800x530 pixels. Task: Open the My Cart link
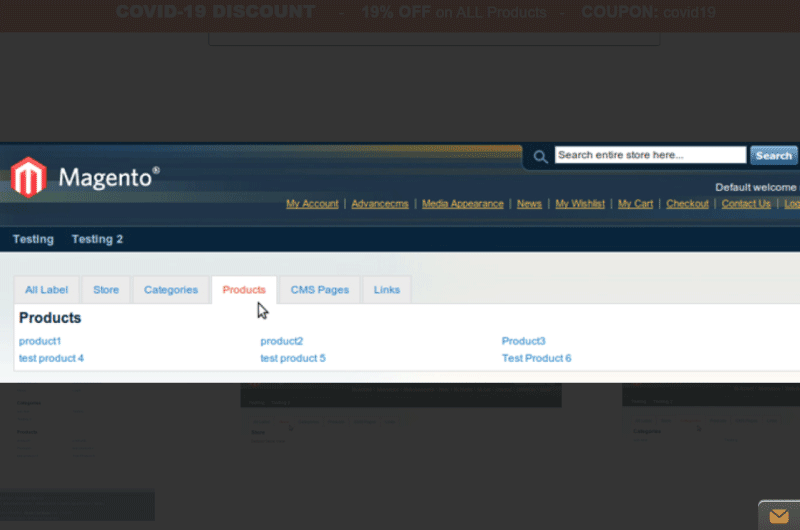pos(635,204)
